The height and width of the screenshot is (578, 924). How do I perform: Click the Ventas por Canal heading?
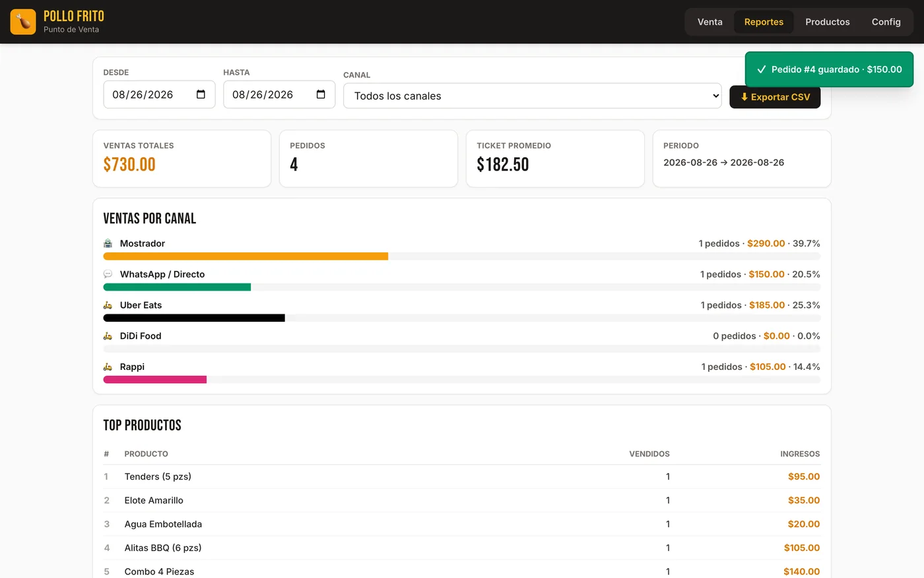150,219
